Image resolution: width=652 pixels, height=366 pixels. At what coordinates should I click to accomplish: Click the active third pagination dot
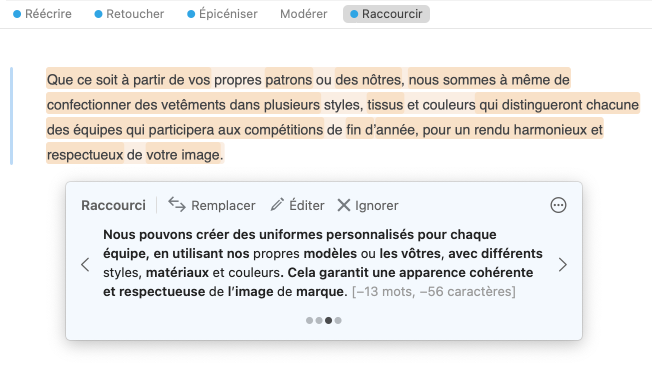point(328,320)
